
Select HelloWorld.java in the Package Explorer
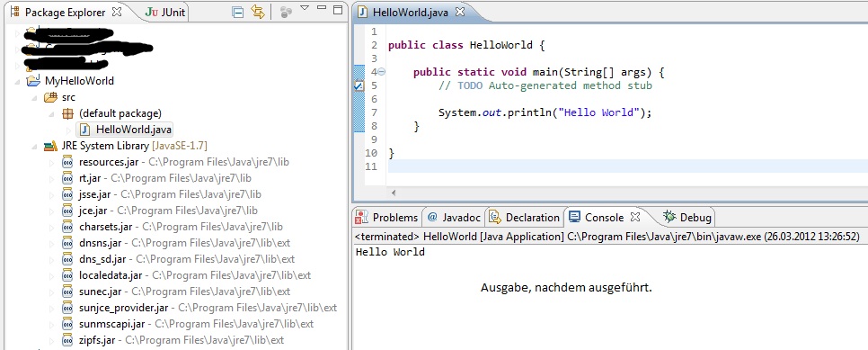[133, 130]
